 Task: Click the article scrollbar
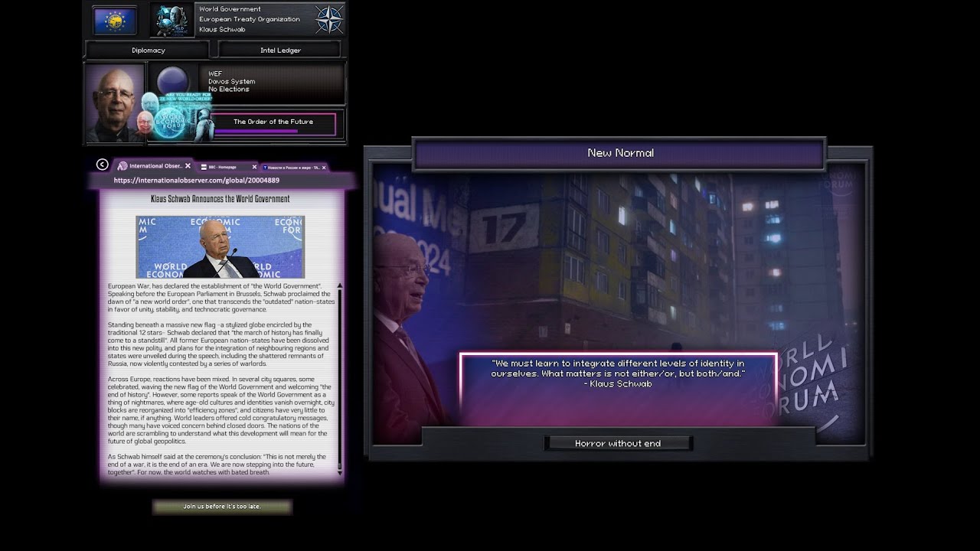tap(340, 379)
